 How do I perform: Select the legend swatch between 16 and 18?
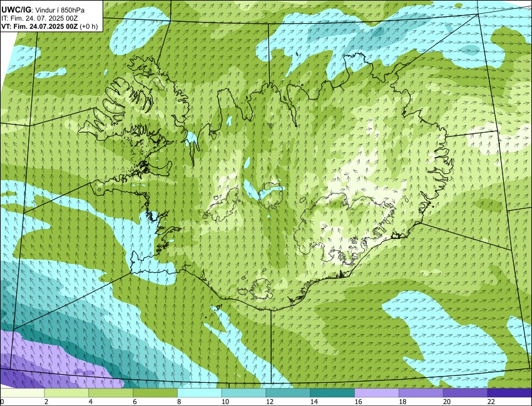[x=377, y=393]
